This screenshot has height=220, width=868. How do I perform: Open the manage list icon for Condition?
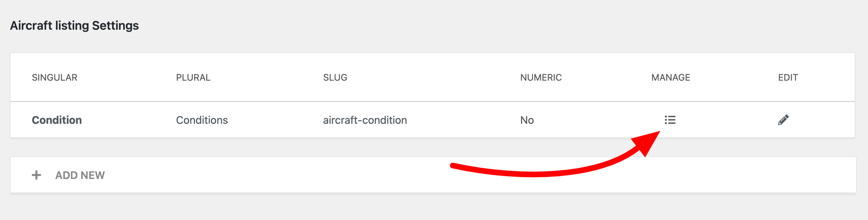[670, 120]
